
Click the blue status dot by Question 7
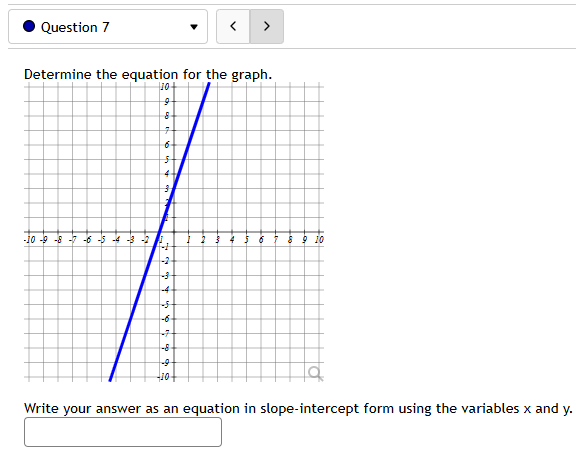(29, 26)
